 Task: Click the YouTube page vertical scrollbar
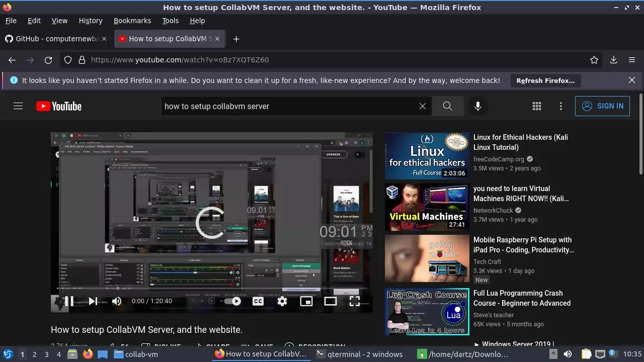coord(640,134)
